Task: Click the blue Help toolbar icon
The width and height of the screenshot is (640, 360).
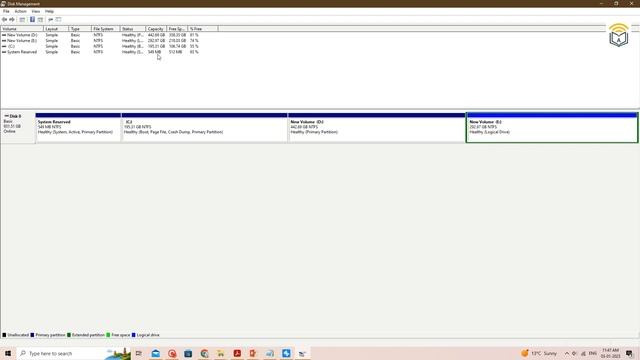Action: point(32,20)
